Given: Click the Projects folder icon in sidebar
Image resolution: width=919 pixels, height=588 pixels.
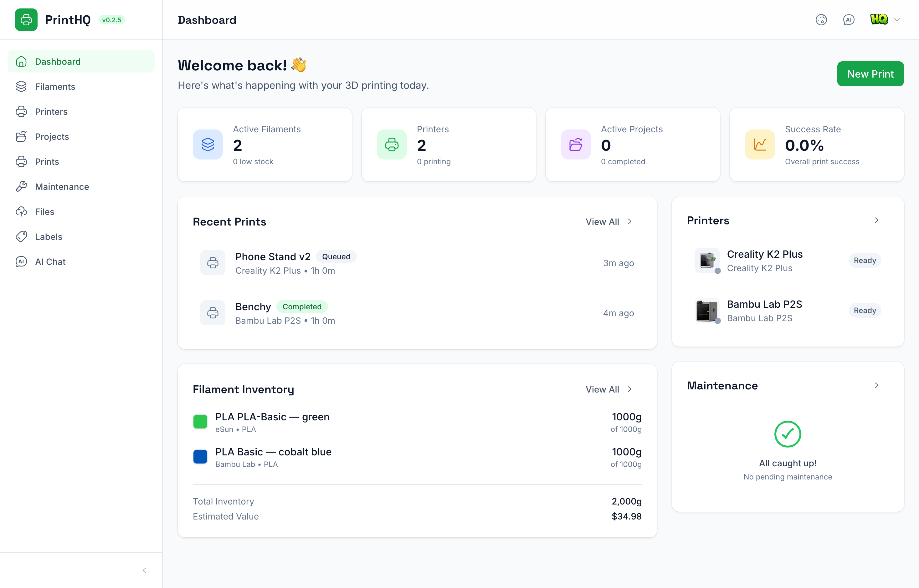Looking at the screenshot, I should tap(21, 136).
